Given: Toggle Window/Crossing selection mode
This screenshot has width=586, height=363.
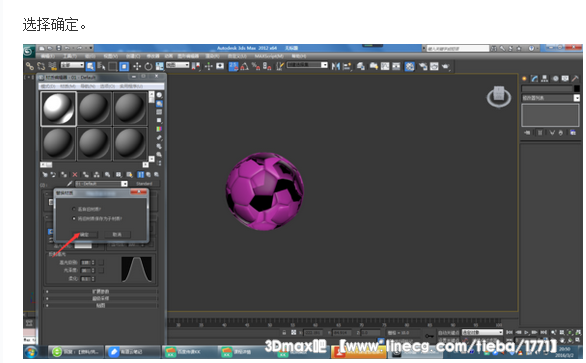Looking at the screenshot, I should pyautogui.click(x=124, y=67).
